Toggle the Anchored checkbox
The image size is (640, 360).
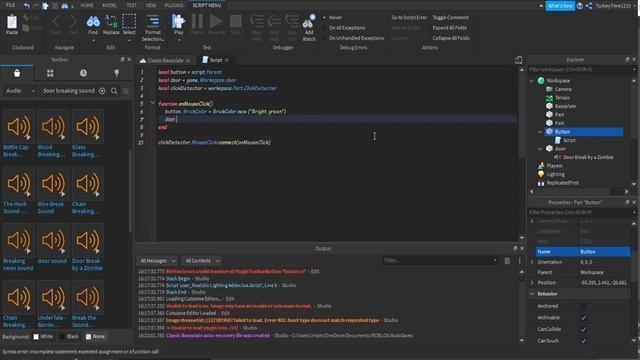click(x=584, y=306)
